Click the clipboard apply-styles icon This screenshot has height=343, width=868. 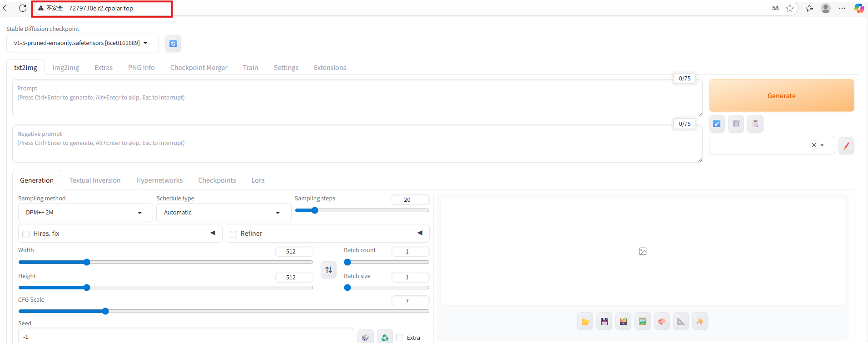(755, 124)
